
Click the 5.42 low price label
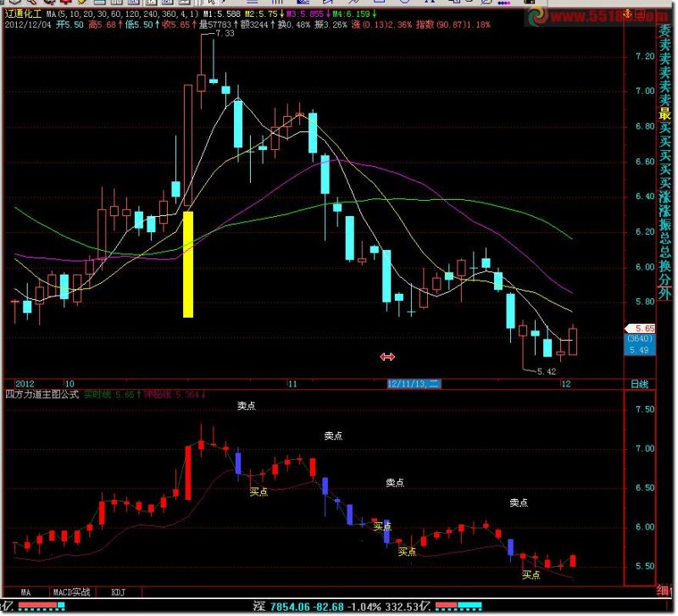pos(547,371)
